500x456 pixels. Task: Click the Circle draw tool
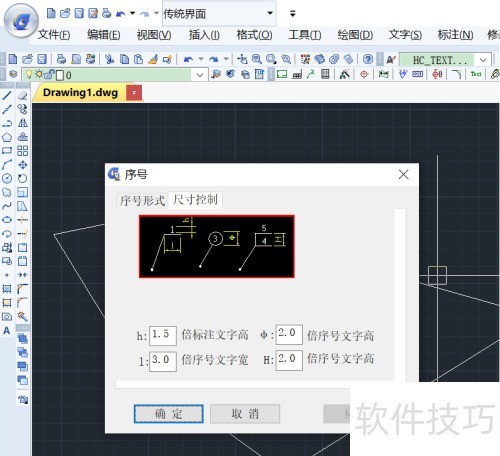click(7, 178)
